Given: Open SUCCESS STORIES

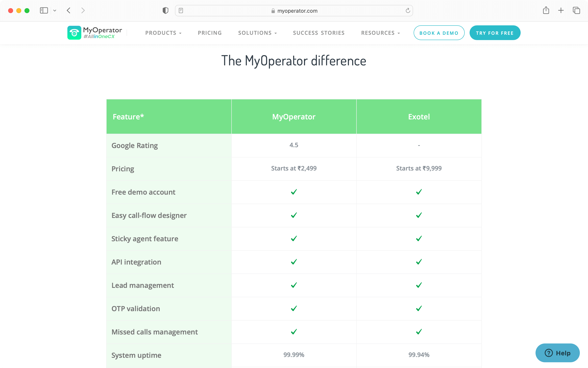Looking at the screenshot, I should (319, 33).
